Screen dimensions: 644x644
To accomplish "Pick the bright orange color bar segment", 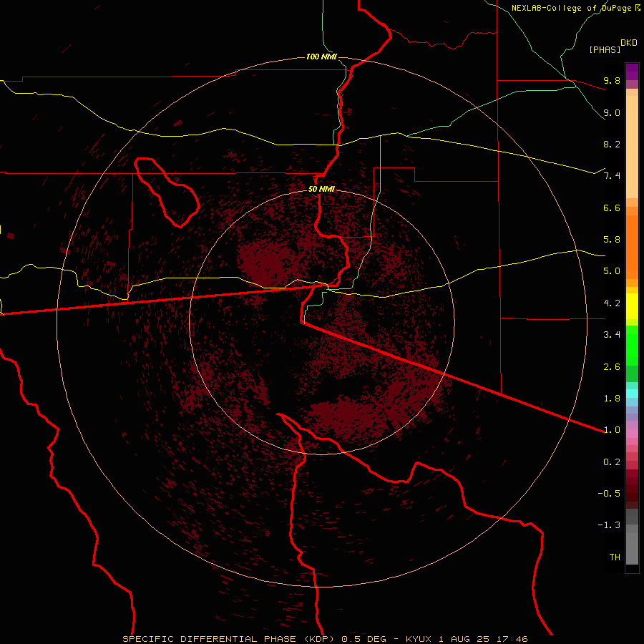I will click(632, 248).
